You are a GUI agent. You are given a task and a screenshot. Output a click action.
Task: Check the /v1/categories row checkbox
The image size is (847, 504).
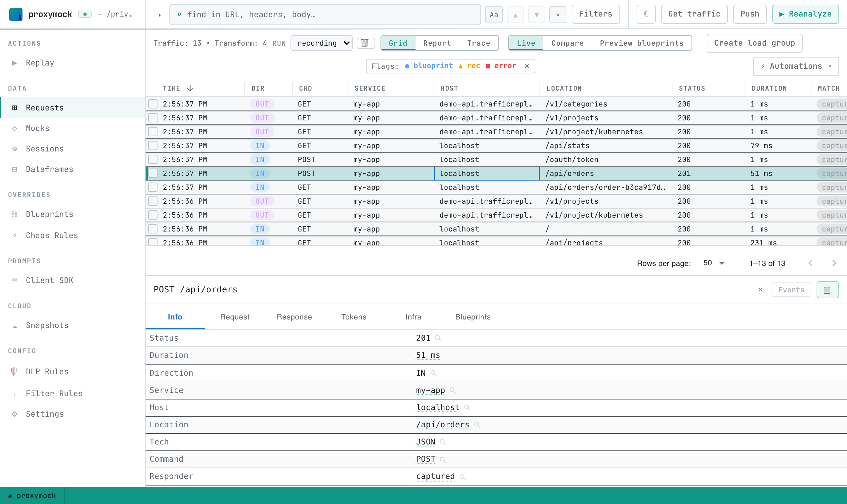click(x=153, y=104)
